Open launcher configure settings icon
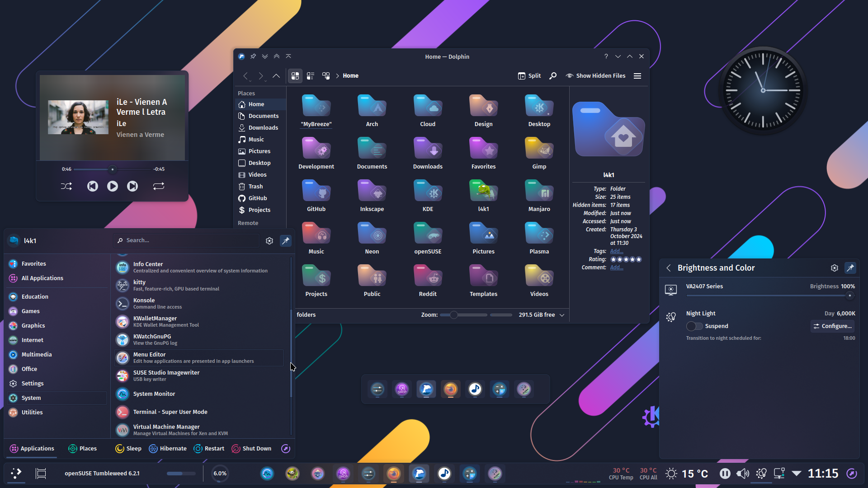Image resolution: width=868 pixels, height=488 pixels. click(x=269, y=241)
